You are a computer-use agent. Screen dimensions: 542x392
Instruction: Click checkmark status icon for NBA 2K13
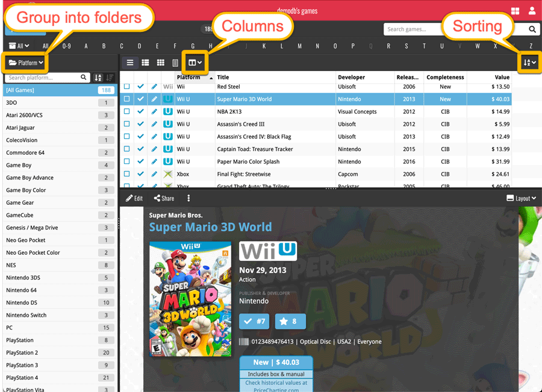pos(140,111)
